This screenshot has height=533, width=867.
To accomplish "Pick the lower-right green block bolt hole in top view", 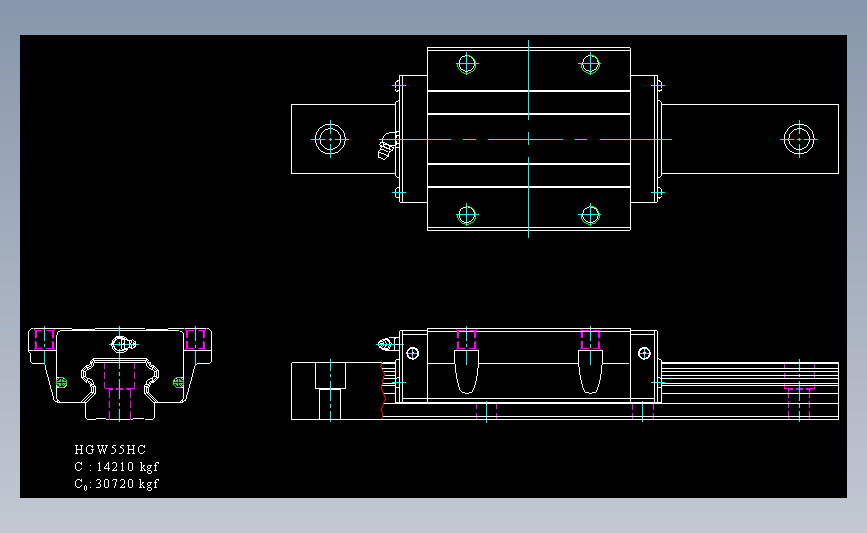I will pos(591,215).
